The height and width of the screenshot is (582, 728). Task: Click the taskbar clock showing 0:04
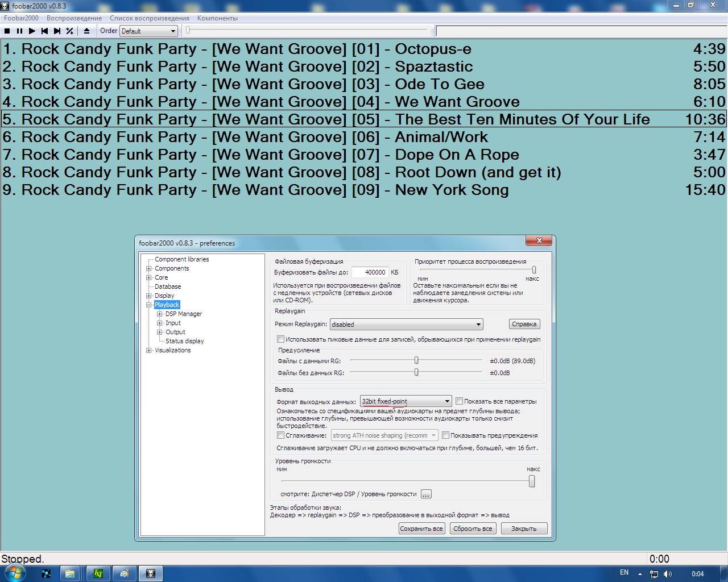[698, 574]
